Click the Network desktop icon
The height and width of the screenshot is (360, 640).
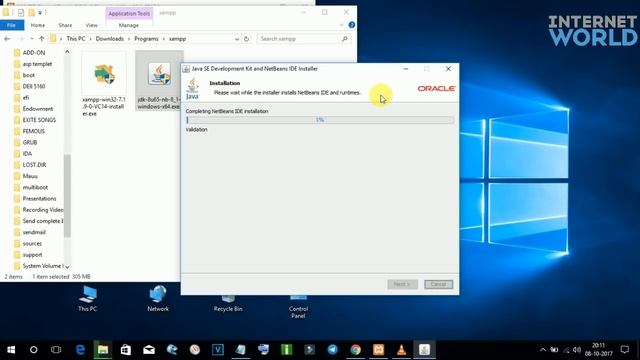pos(158,299)
